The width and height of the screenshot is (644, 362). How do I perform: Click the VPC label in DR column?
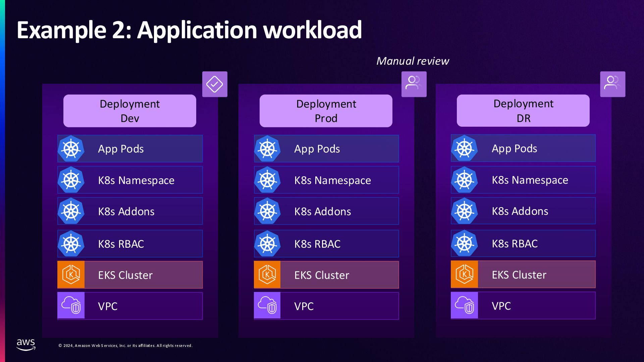[x=501, y=306]
